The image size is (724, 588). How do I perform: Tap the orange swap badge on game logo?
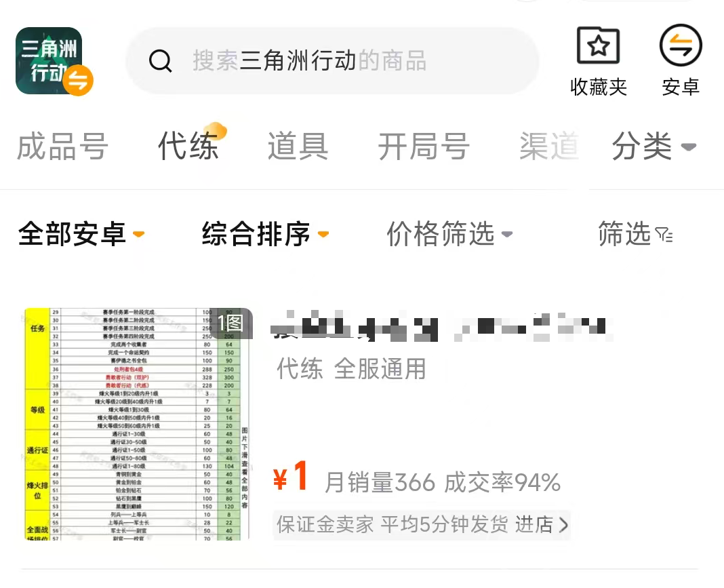click(78, 81)
